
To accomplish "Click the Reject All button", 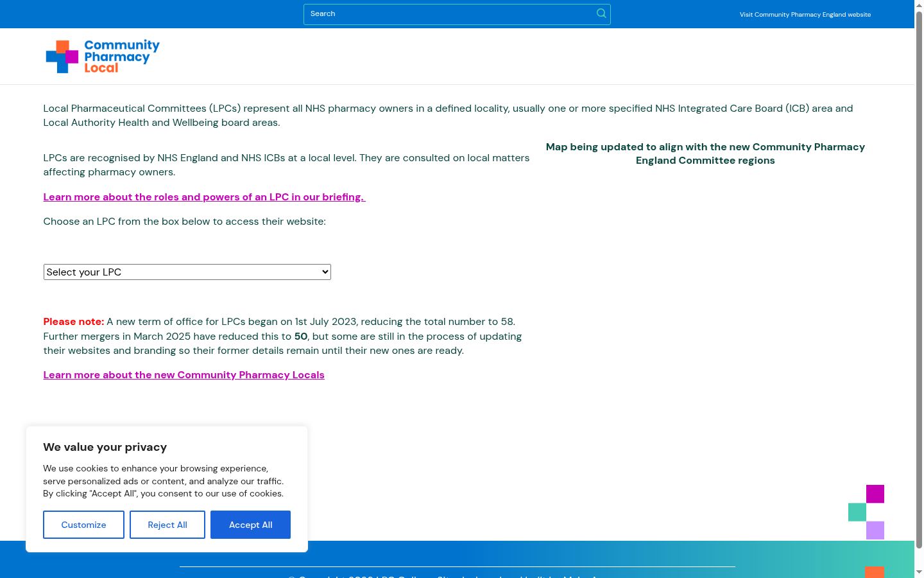I will [167, 525].
